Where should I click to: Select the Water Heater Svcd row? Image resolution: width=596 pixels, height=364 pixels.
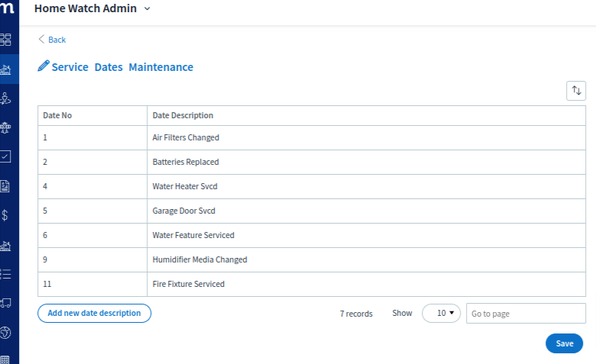(312, 186)
